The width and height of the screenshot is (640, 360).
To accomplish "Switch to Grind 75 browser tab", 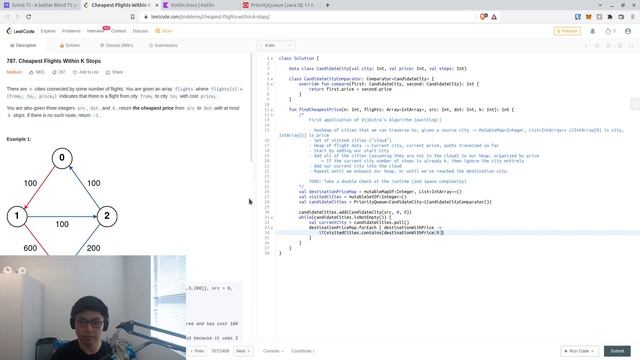I will click(40, 5).
